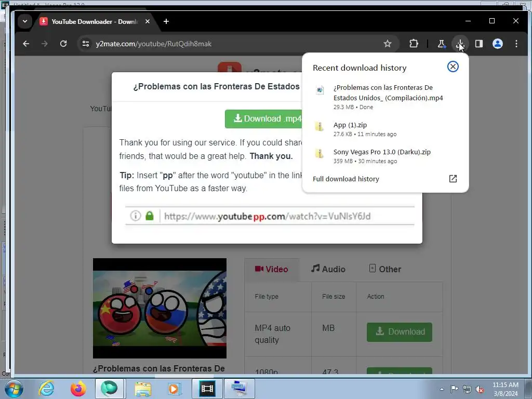Bookmark this page with the star
This screenshot has height=399, width=532.
[x=388, y=44]
